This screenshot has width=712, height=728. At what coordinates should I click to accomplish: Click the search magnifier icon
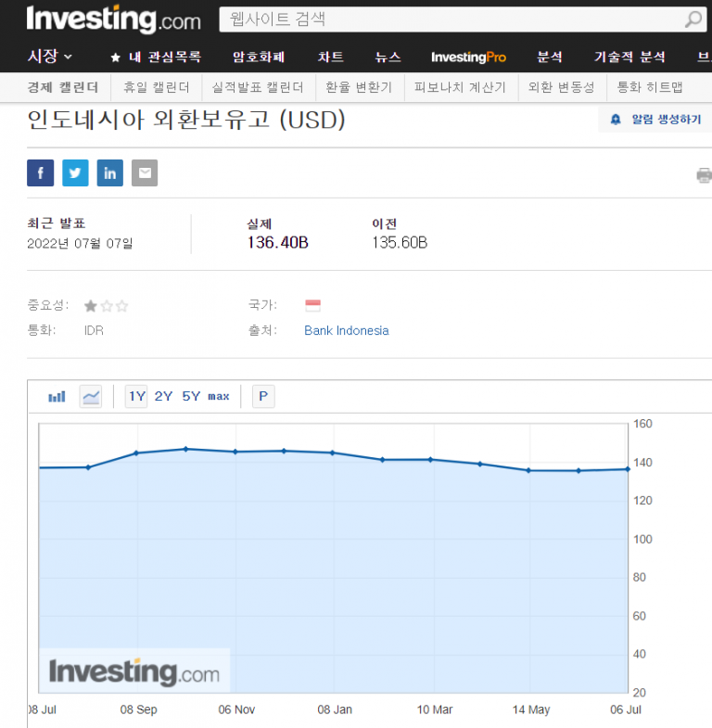(x=693, y=19)
